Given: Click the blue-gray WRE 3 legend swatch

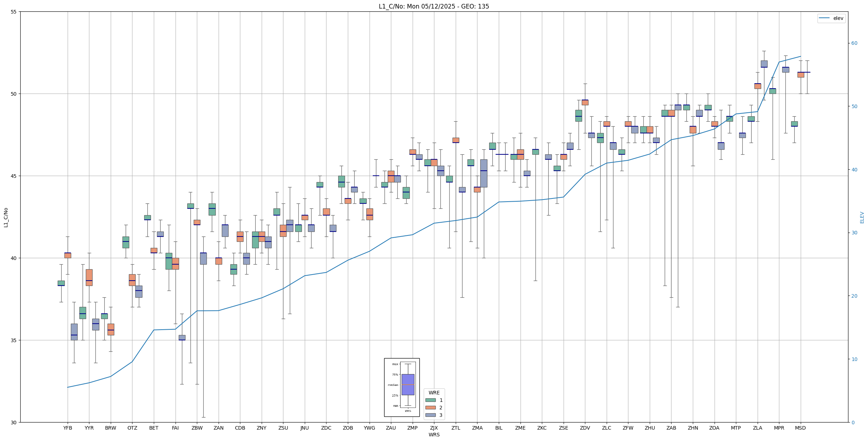Looking at the screenshot, I should [430, 415].
